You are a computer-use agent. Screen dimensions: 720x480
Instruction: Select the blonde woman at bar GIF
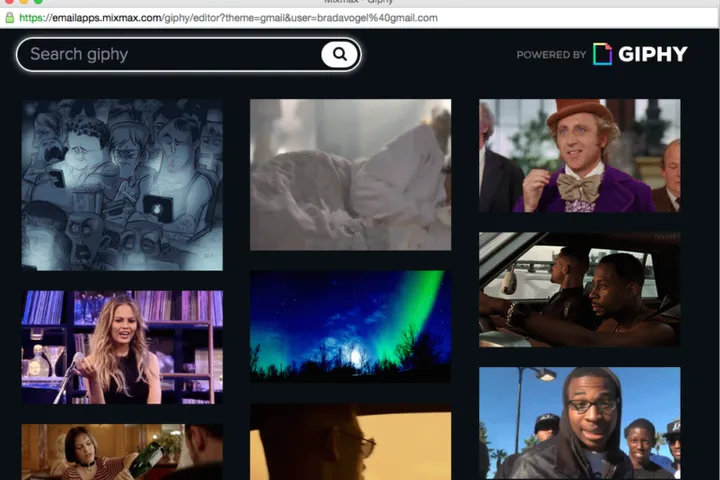pyautogui.click(x=122, y=347)
